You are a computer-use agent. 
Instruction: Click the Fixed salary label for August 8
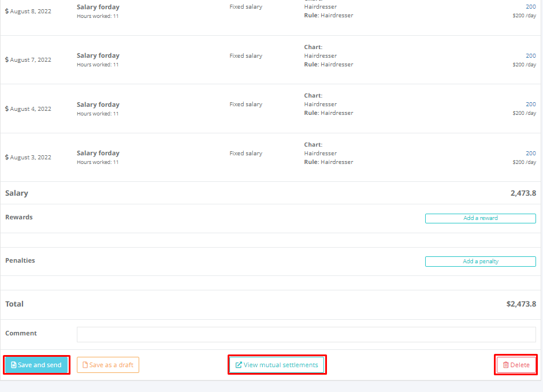(x=246, y=7)
